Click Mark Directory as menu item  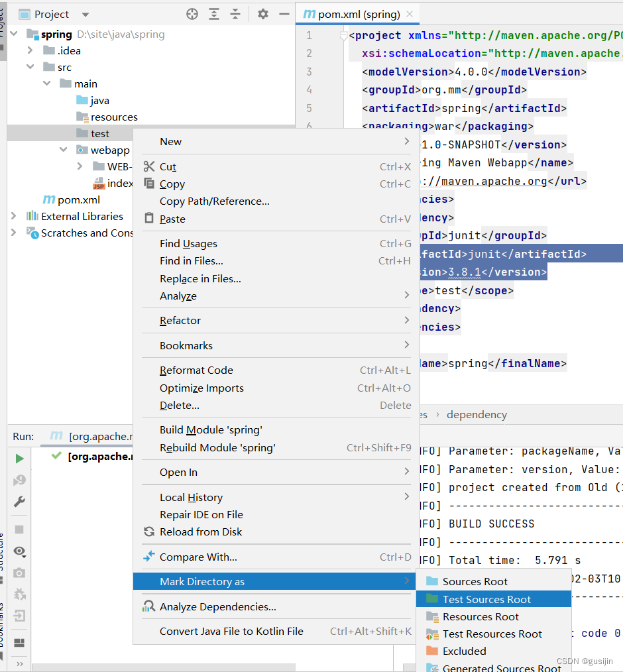pos(274,582)
